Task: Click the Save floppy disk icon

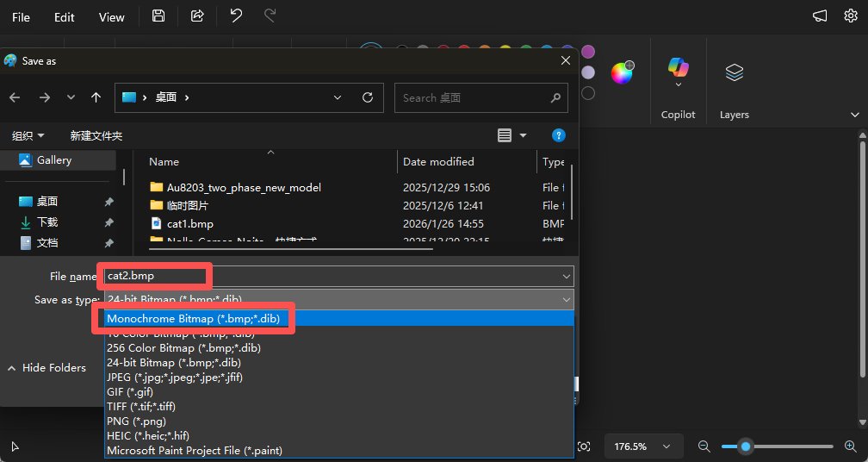Action: pos(158,16)
